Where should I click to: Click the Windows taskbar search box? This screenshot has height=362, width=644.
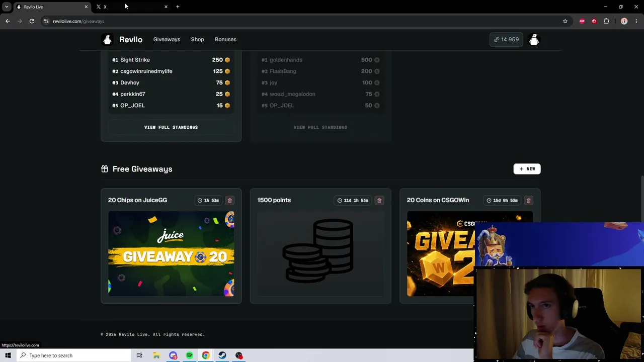pyautogui.click(x=73, y=355)
